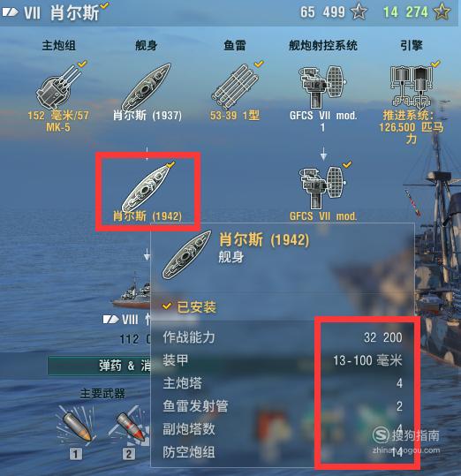This screenshot has height=476, width=461.
Task: Click the 65 499 ship experience star
Action: [x=359, y=12]
